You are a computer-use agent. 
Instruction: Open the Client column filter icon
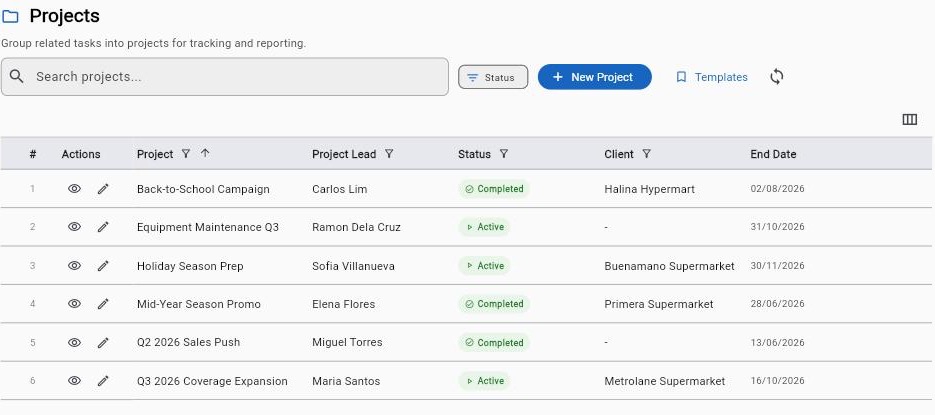[646, 154]
